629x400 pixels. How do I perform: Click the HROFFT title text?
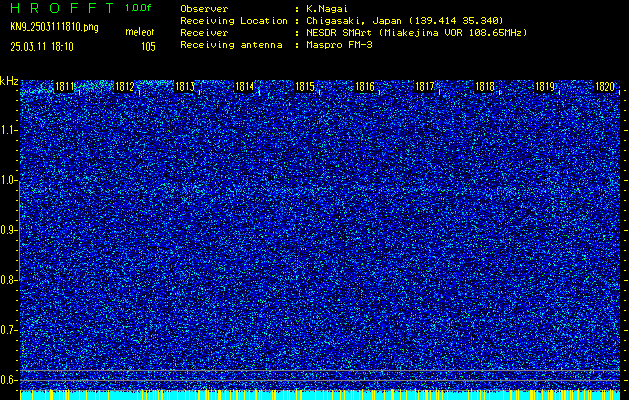63,8
